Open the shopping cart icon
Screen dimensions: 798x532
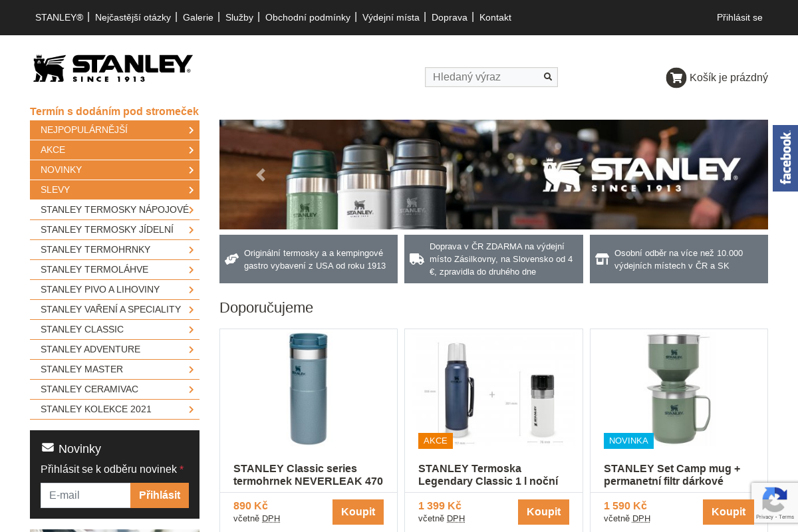[x=676, y=78]
